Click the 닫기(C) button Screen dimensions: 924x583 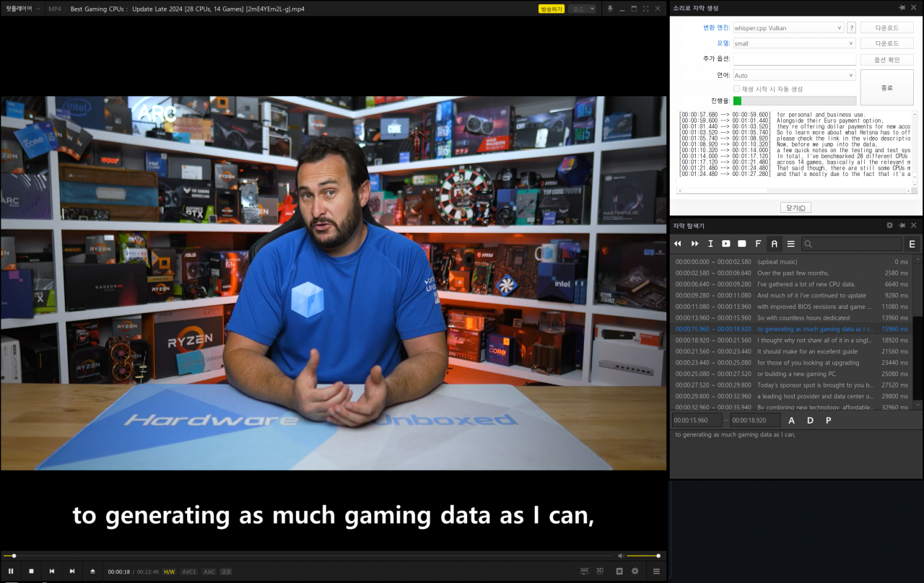coord(796,208)
